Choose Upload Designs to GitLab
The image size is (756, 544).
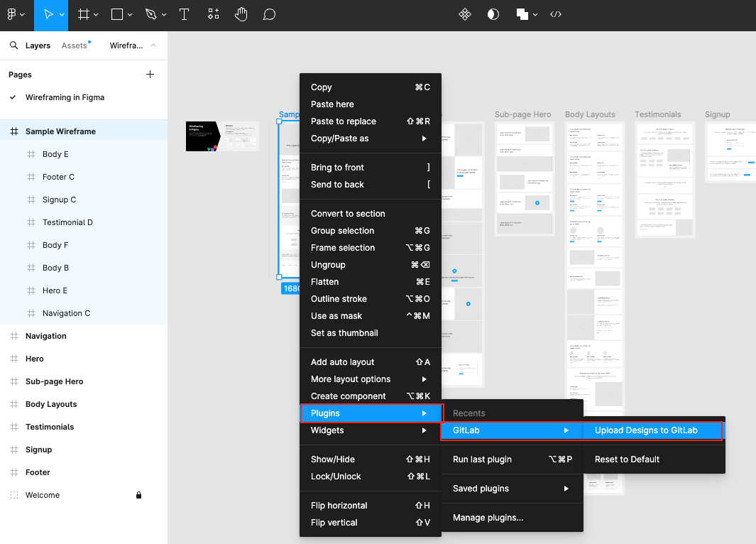645,430
